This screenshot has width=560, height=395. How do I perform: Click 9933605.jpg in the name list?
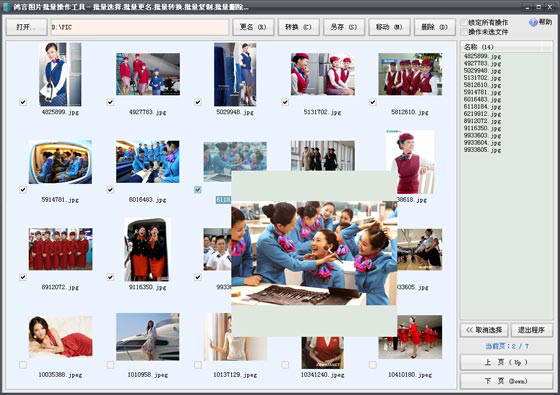(482, 150)
